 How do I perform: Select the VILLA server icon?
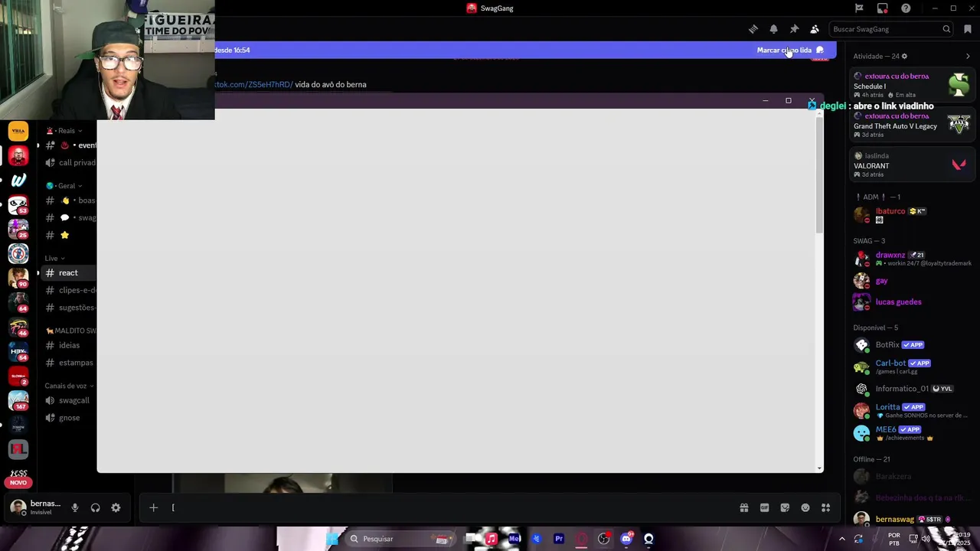tap(18, 132)
